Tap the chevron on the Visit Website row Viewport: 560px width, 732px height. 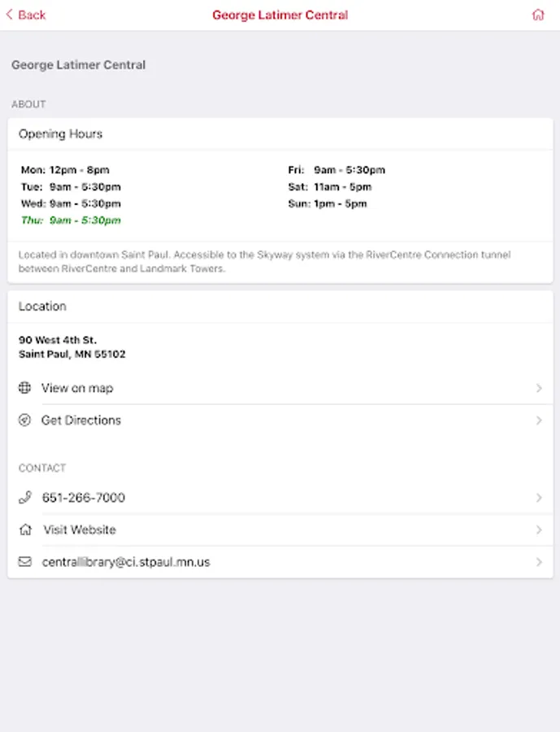pos(539,530)
